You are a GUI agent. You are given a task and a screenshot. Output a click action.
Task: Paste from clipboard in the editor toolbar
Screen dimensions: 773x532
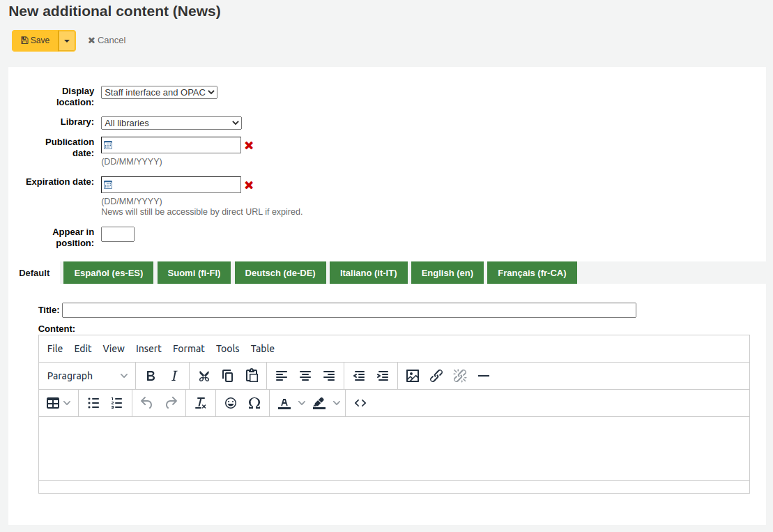coord(252,377)
